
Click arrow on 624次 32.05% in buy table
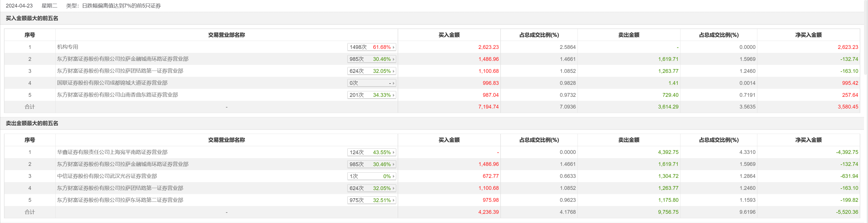pos(393,71)
